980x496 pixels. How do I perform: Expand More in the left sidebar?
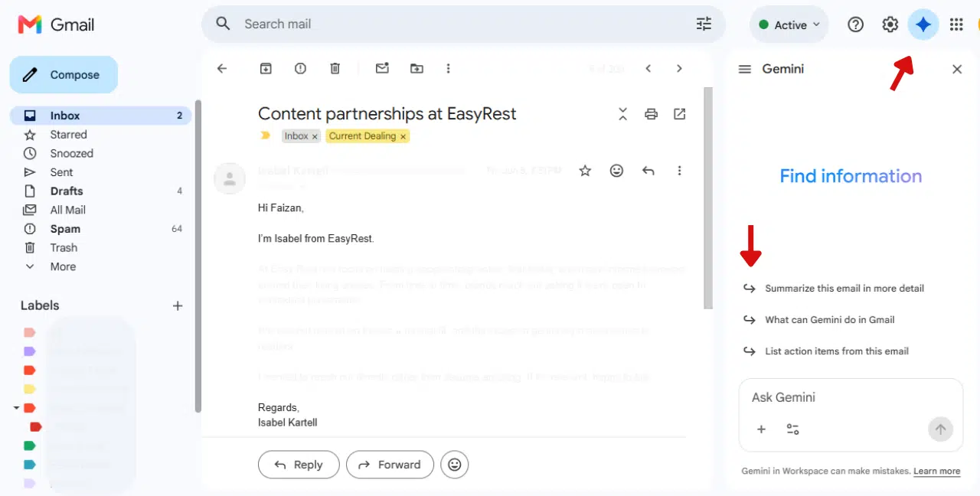(100, 266)
